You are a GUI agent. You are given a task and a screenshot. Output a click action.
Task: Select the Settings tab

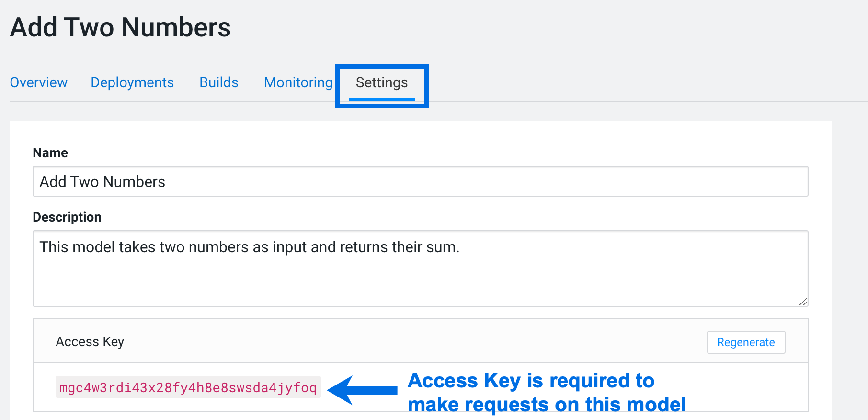click(x=382, y=82)
